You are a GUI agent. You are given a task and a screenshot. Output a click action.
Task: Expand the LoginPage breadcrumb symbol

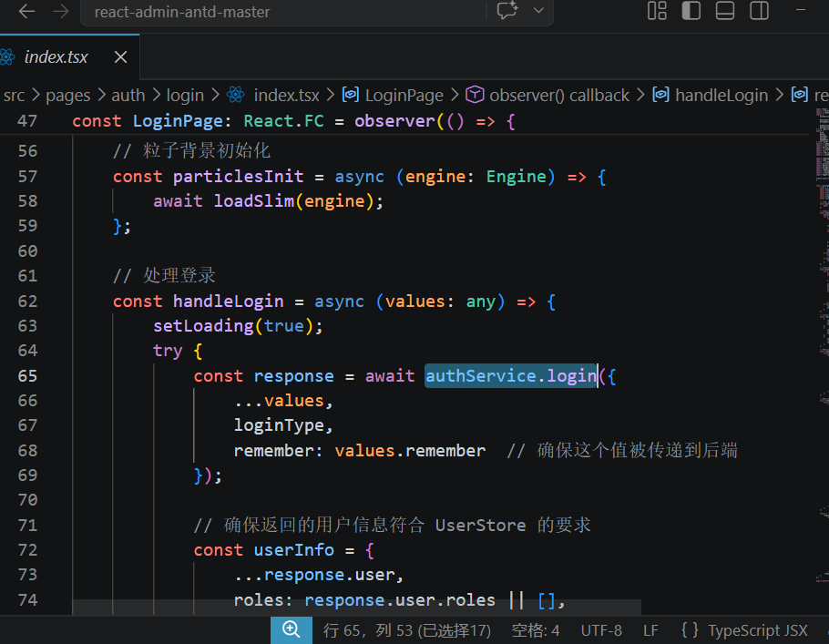pyautogui.click(x=403, y=95)
